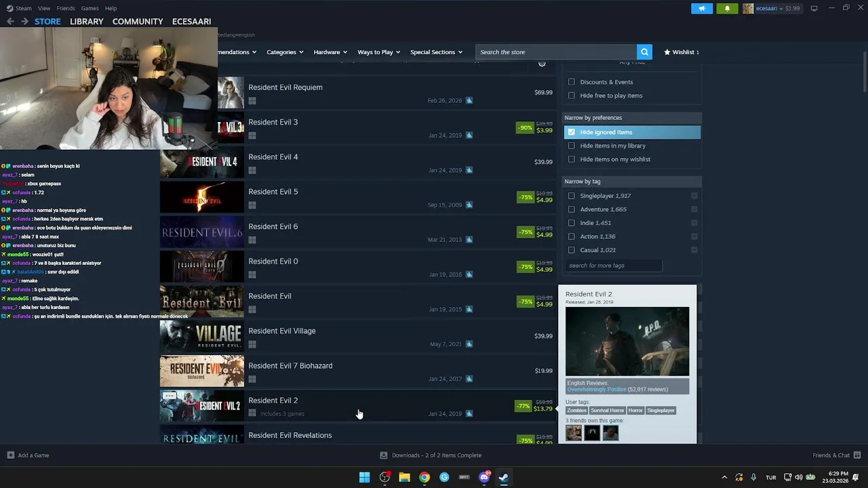868x488 pixels.
Task: Switch to Big Picture mode monitor icon
Action: [814, 8]
